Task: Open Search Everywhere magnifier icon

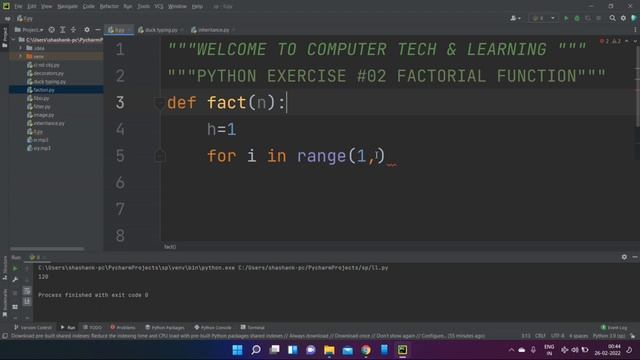Action: click(x=612, y=18)
